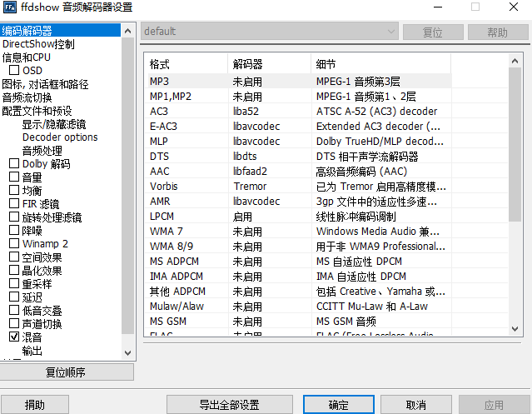Click 启用 decoder cell for LPCM

pos(242,217)
